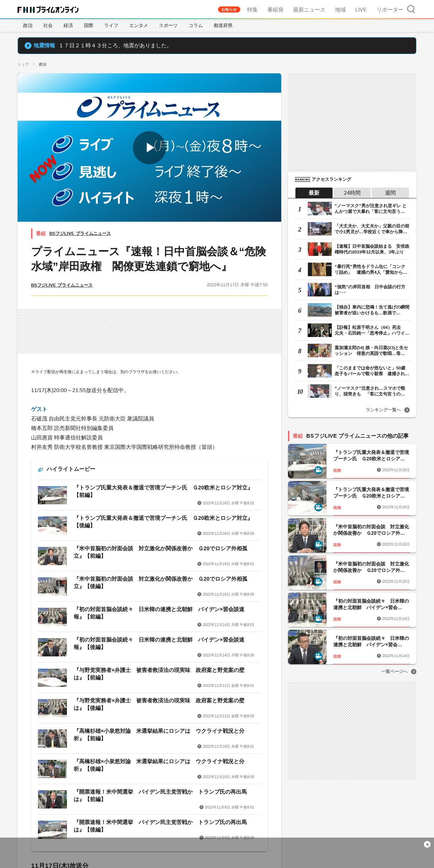The height and width of the screenshot is (868, 434).
Task: Open highlight 初の対面首脳会談続々【後編】
Action: [149, 647]
